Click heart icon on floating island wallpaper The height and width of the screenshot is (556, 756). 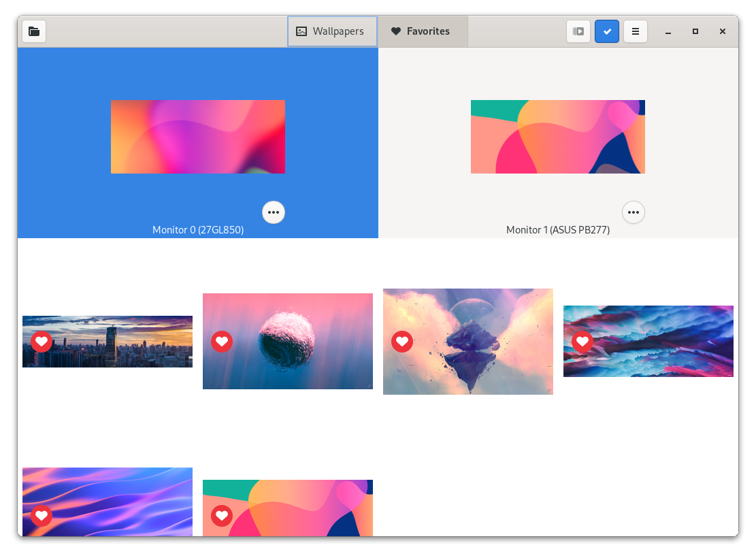402,342
